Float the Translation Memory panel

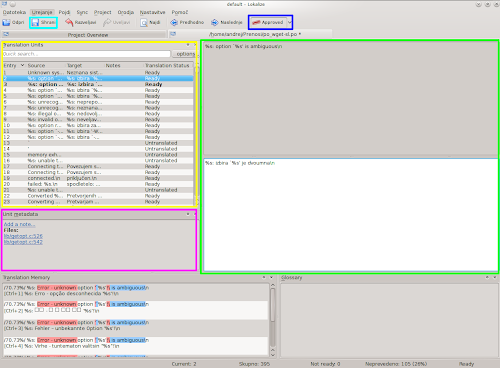click(264, 277)
